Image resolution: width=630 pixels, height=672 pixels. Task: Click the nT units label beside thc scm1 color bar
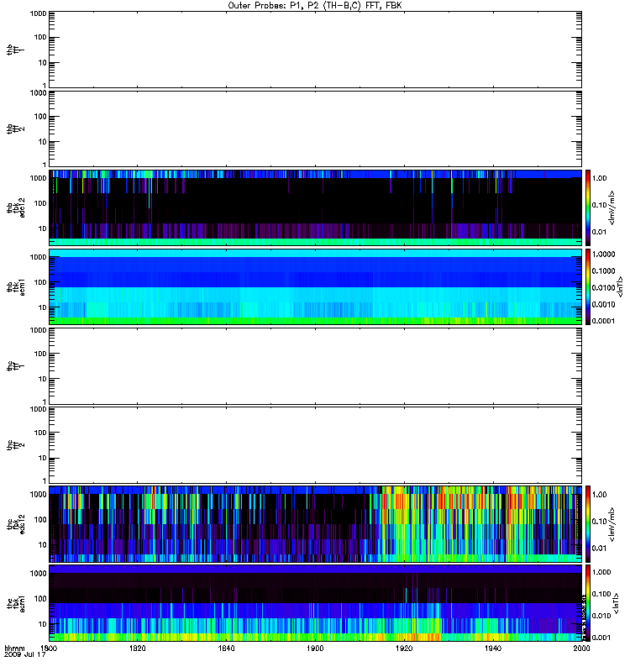click(616, 603)
